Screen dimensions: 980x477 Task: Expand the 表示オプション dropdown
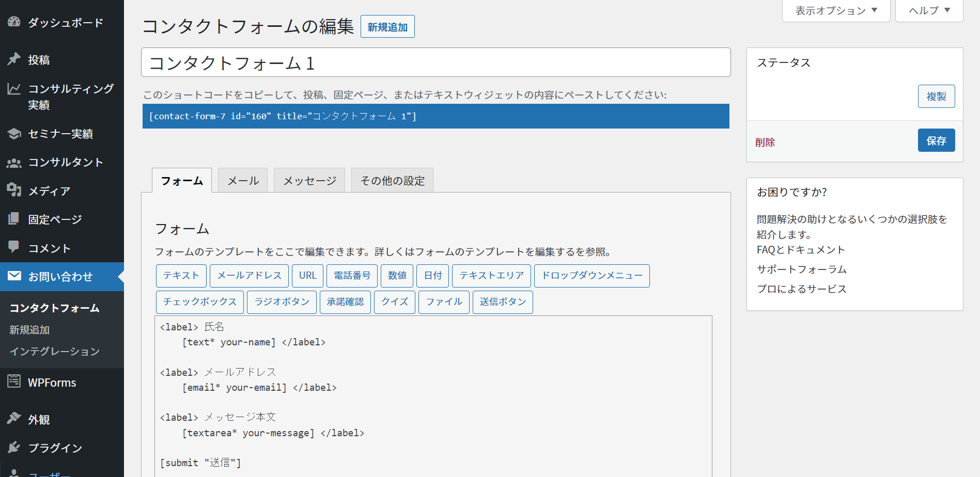click(x=835, y=10)
